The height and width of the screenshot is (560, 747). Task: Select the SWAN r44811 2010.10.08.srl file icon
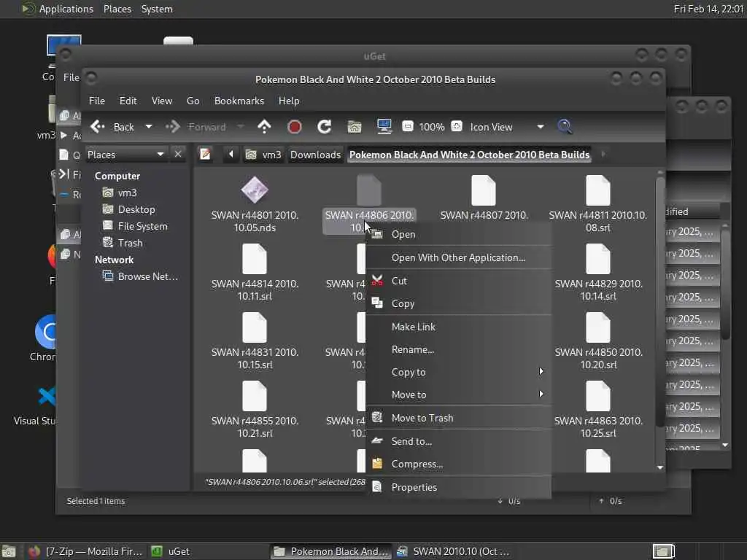(x=598, y=190)
